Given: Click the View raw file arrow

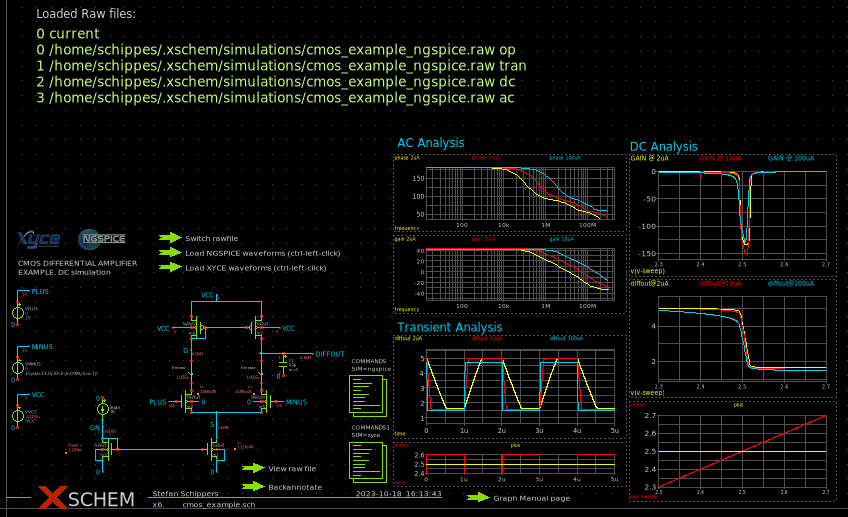Looking at the screenshot, I should click(253, 468).
